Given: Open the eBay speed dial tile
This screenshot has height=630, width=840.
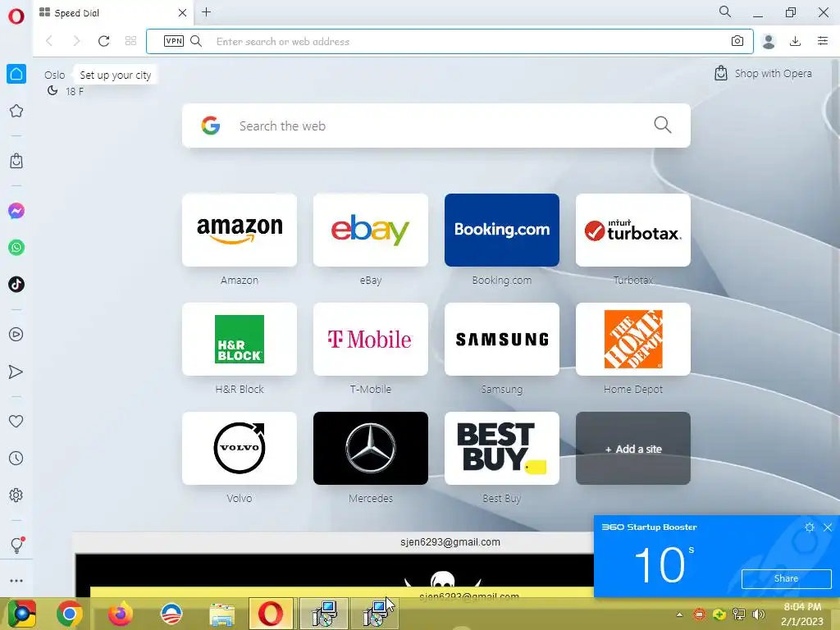Looking at the screenshot, I should click(371, 230).
